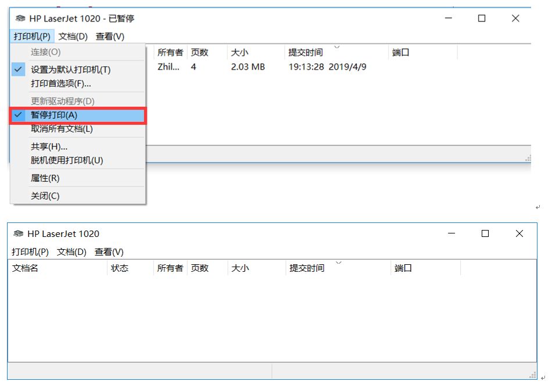Click the greyed 更新驱动程序(D) menu entry
552x392 pixels.
tap(78, 102)
